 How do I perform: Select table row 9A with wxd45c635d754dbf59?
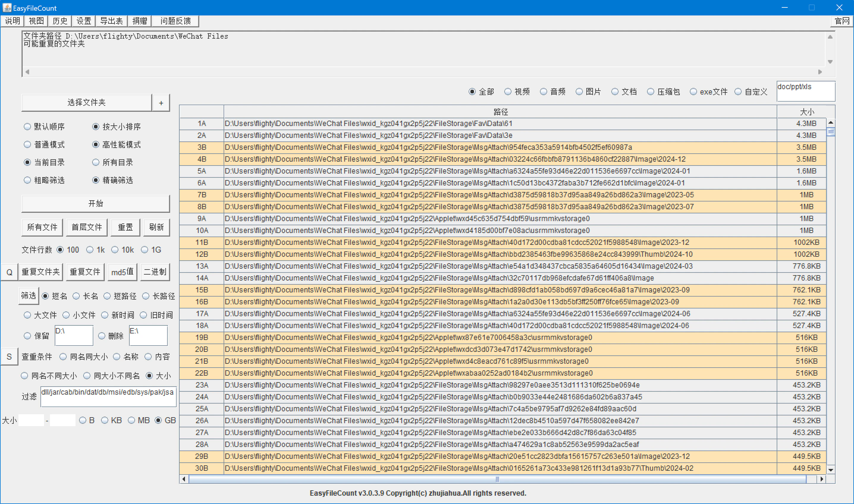[503, 219]
